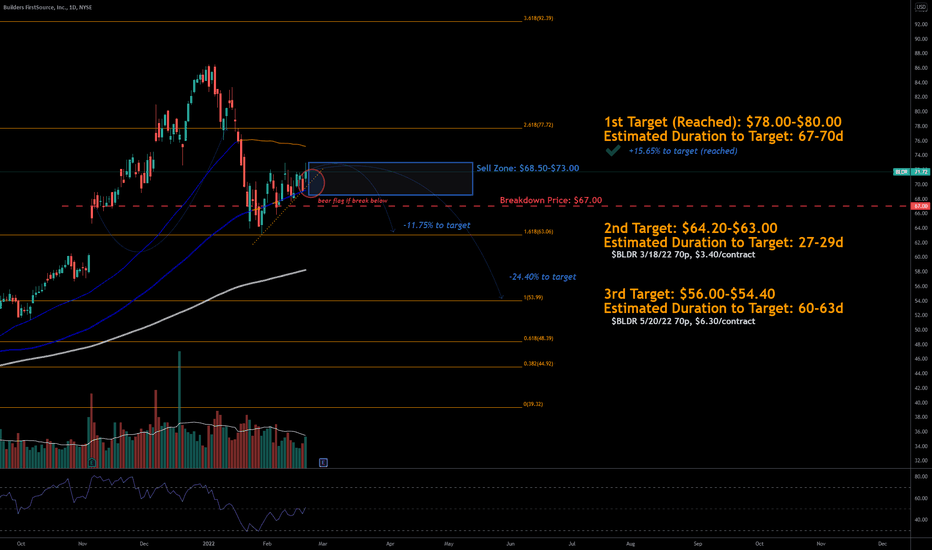This screenshot has width=932, height=550.
Task: Select the "$BLDR 3/18/22 70p" contract text
Action: [x=683, y=254]
